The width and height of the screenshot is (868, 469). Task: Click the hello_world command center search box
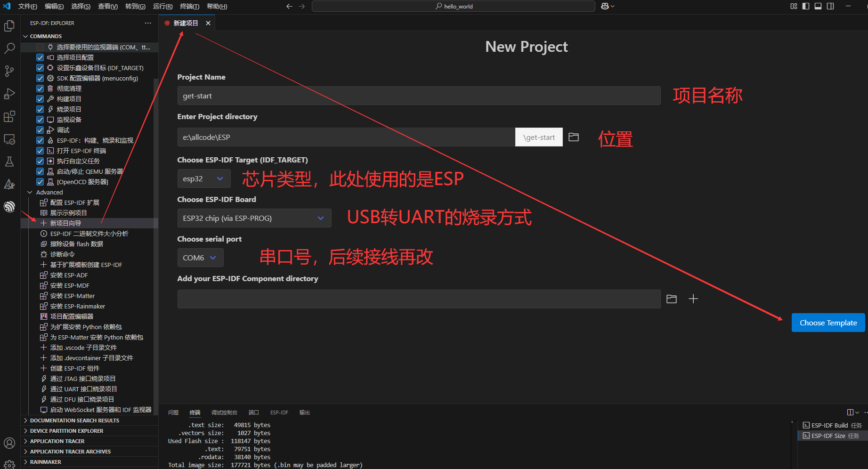(x=454, y=6)
